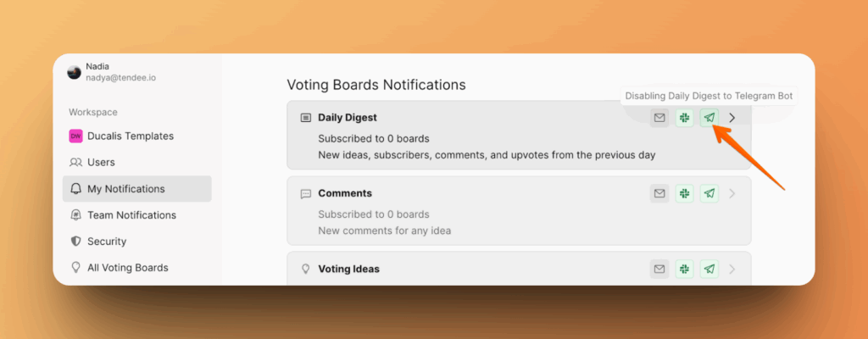This screenshot has width=868, height=339.
Task: Go to Users in sidebar
Action: tap(101, 162)
